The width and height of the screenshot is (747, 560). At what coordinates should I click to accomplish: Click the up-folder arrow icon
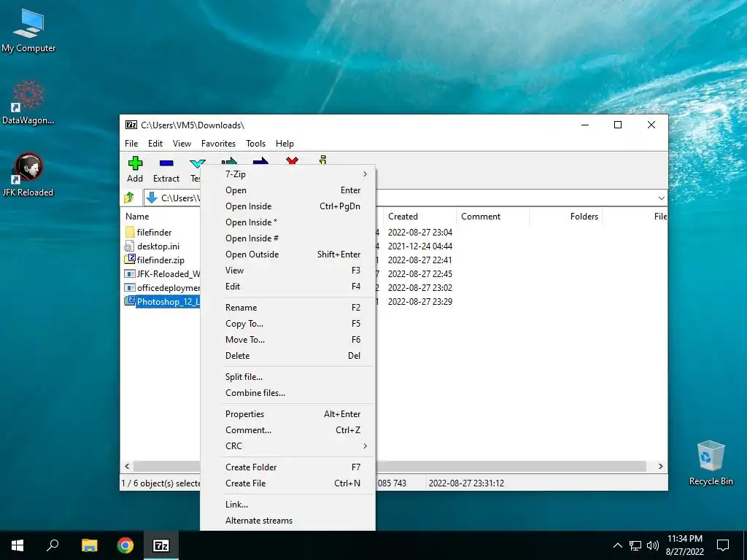click(x=129, y=198)
